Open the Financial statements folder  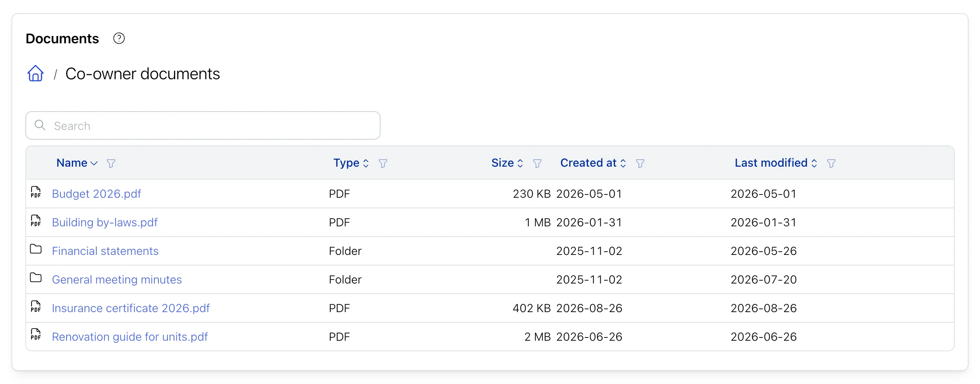(x=105, y=251)
